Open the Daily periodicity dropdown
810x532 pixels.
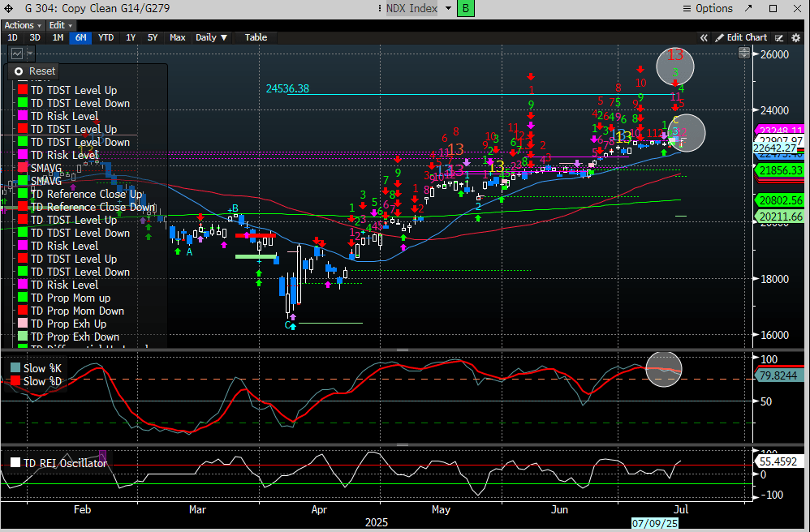(x=212, y=37)
